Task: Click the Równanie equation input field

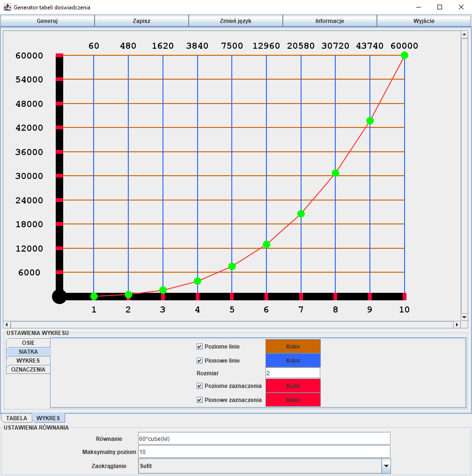Action: 264,439
